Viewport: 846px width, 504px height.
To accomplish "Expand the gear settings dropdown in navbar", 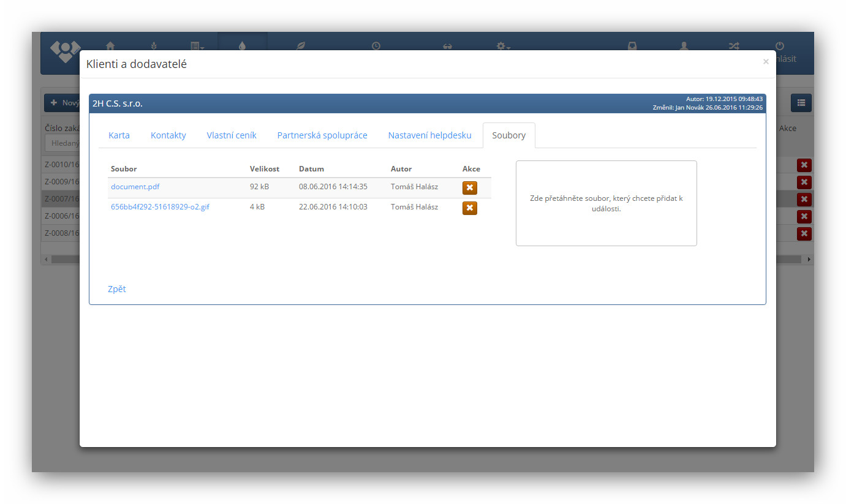I will 503,46.
